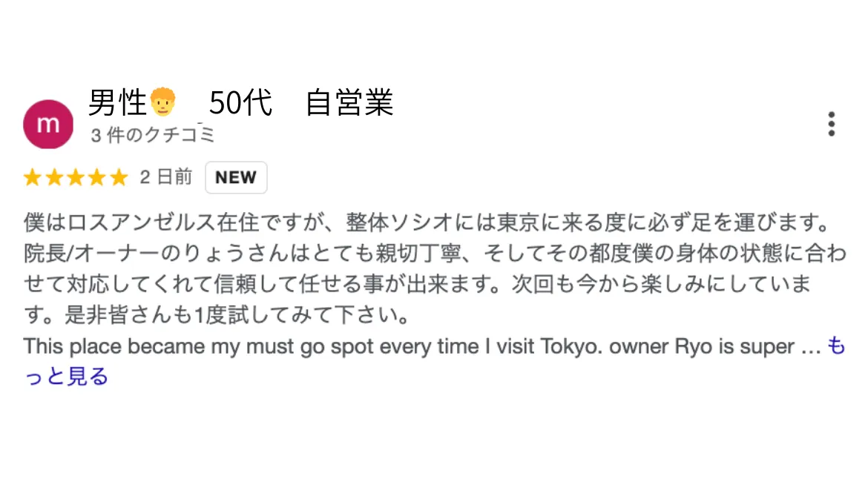Click the reviewer's avatar circle with letter m
This screenshot has width=868, height=482.
[47, 123]
